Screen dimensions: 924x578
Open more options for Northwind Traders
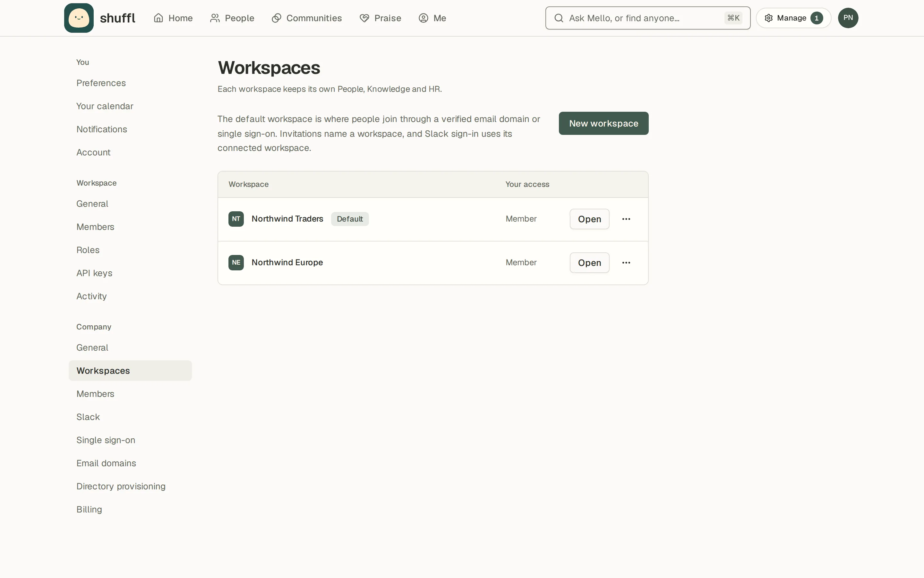click(626, 219)
